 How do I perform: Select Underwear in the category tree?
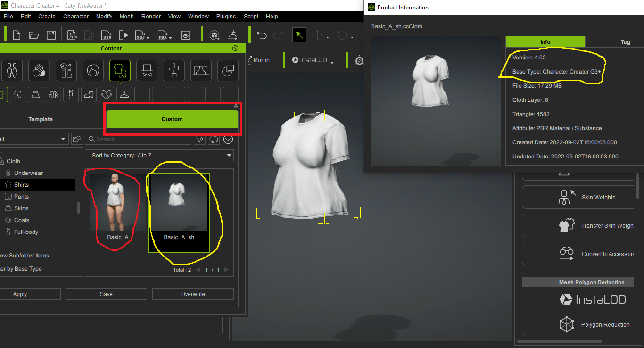click(x=28, y=173)
